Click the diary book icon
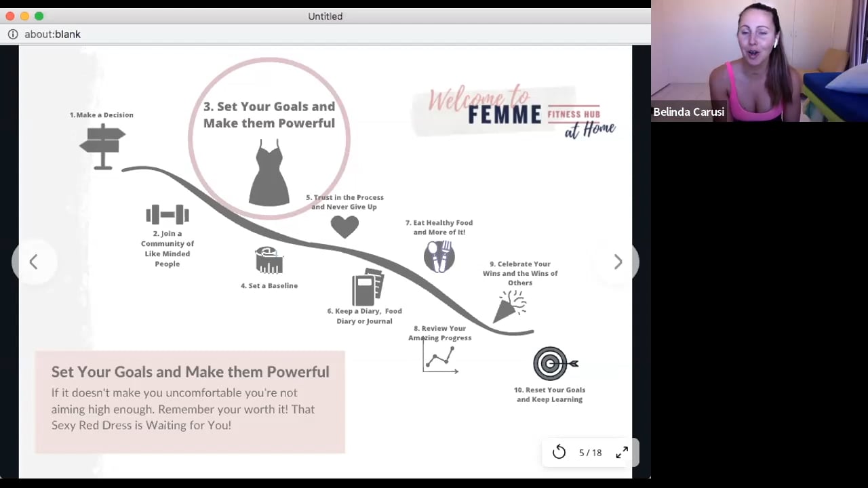Image resolution: width=868 pixels, height=488 pixels. click(368, 287)
